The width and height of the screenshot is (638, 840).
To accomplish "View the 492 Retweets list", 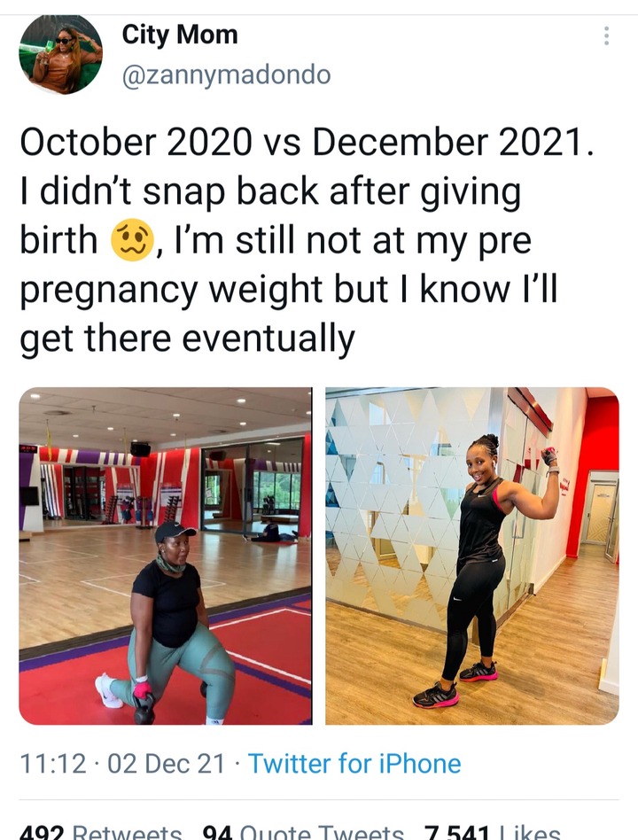I will tap(101, 832).
